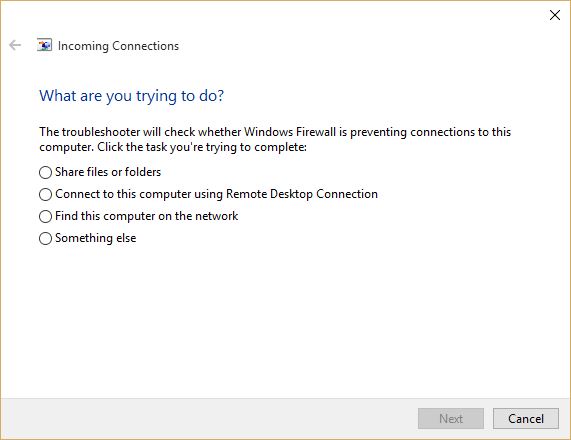Cancel the troubleshooter dialog

pyautogui.click(x=526, y=419)
